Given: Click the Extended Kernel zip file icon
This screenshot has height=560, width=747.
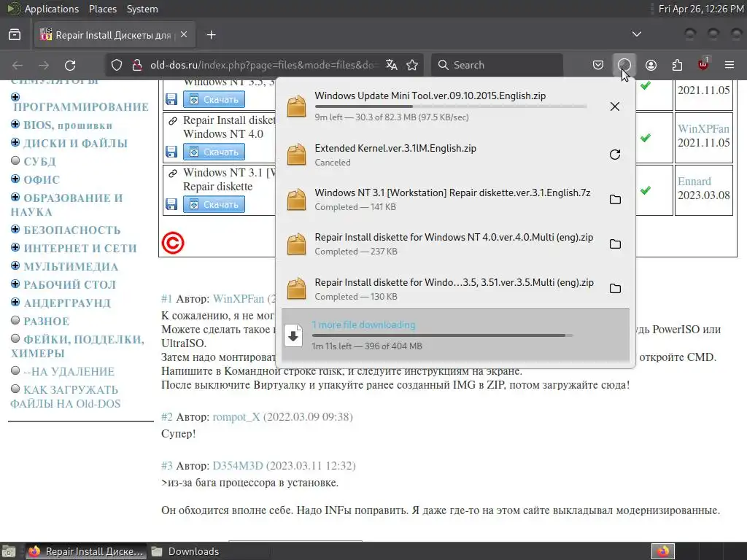Looking at the screenshot, I should coord(296,155).
